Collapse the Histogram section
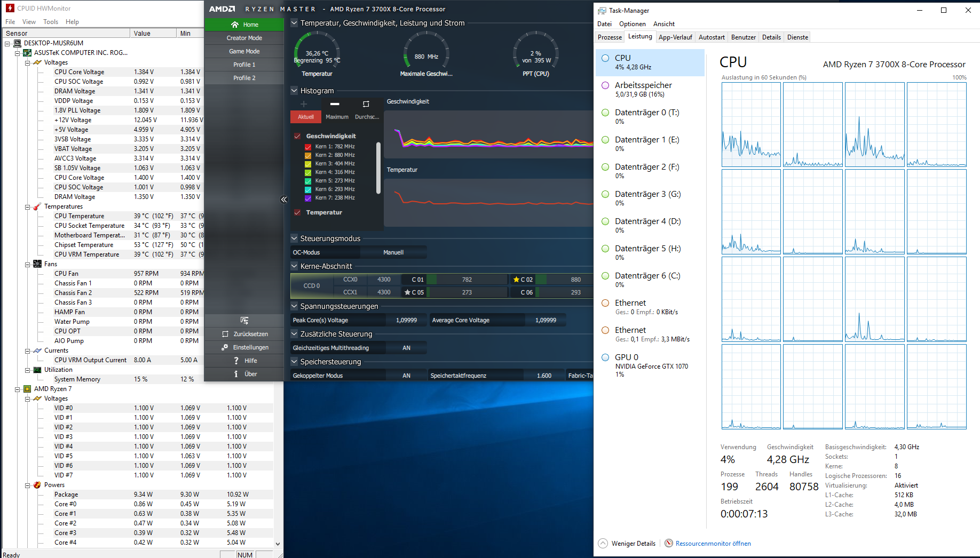This screenshot has width=980, height=558. click(x=294, y=91)
